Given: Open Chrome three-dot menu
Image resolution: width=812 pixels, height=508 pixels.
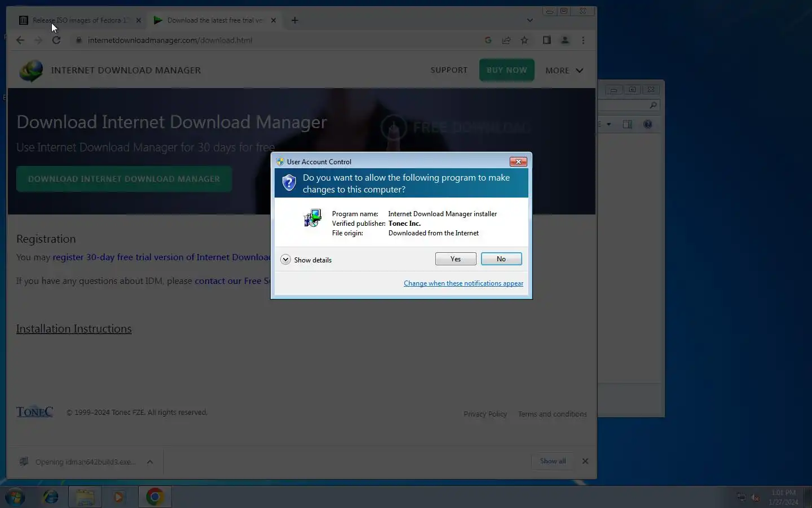Looking at the screenshot, I should click(x=583, y=40).
